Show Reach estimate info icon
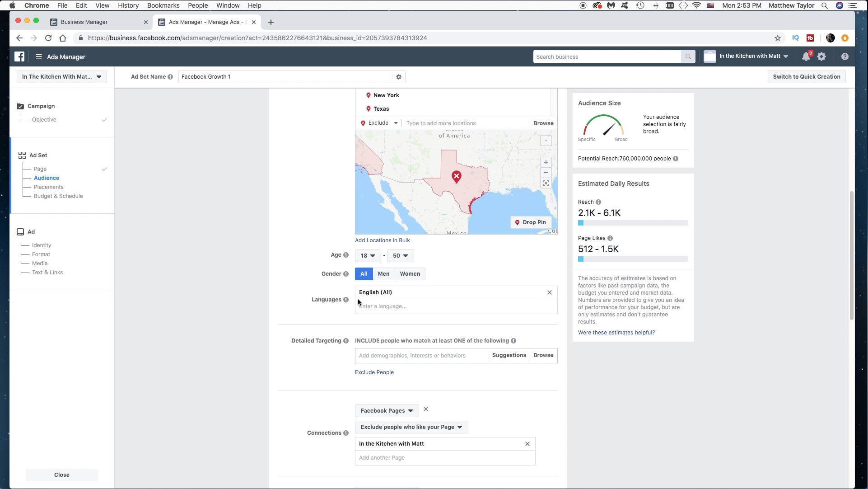The image size is (868, 489). [x=598, y=202]
